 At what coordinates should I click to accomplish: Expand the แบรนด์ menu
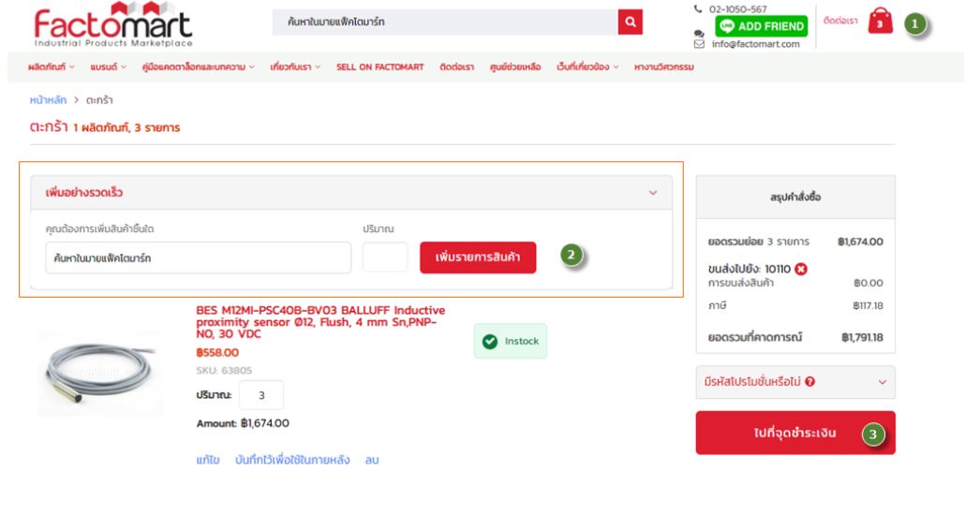[108, 66]
